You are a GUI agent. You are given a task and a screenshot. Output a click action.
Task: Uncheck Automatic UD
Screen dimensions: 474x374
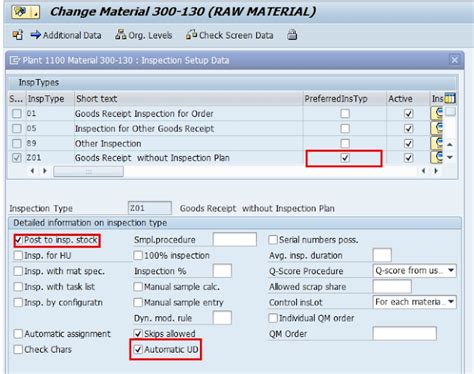(138, 349)
